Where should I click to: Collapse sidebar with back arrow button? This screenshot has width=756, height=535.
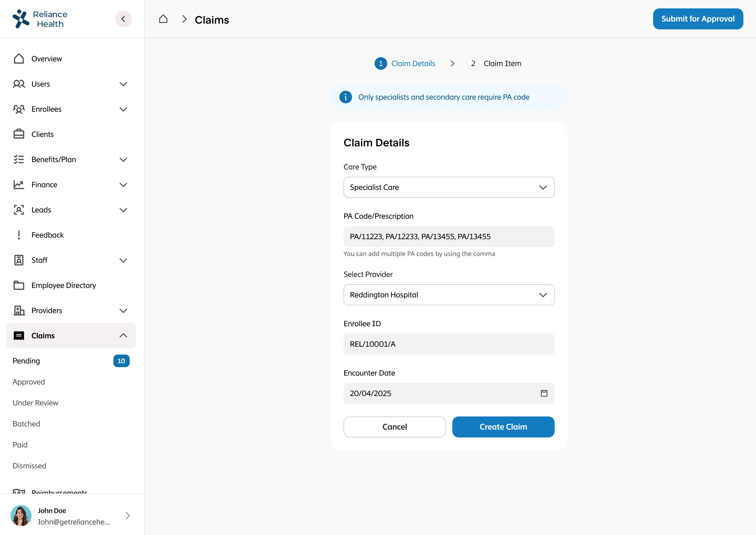click(x=123, y=19)
